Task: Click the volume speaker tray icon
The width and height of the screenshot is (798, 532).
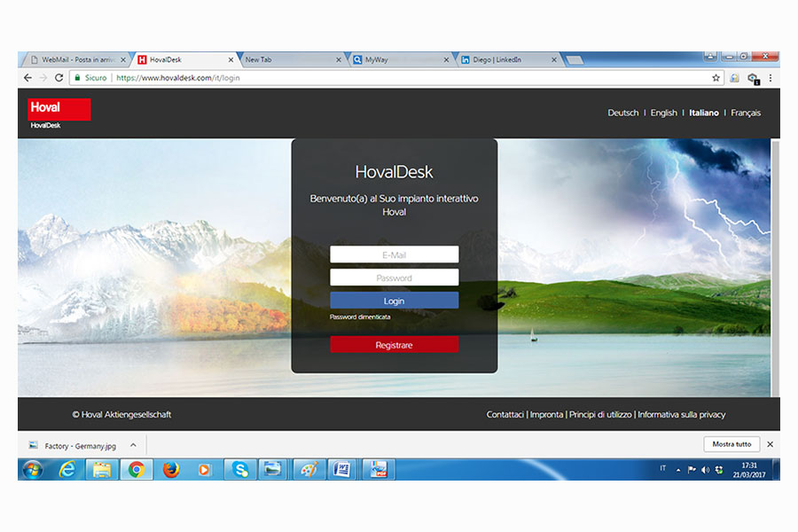Action: click(x=705, y=470)
